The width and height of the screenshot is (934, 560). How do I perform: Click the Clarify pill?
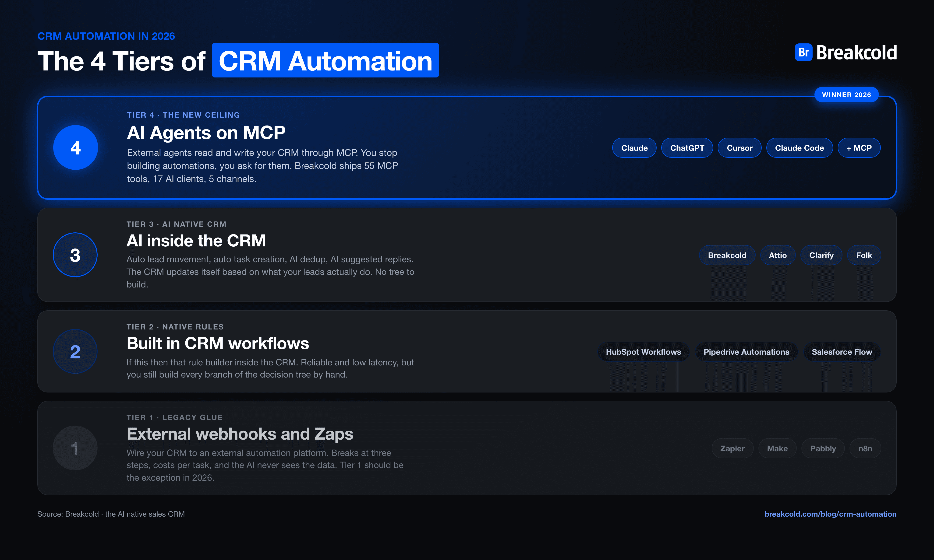(x=821, y=255)
